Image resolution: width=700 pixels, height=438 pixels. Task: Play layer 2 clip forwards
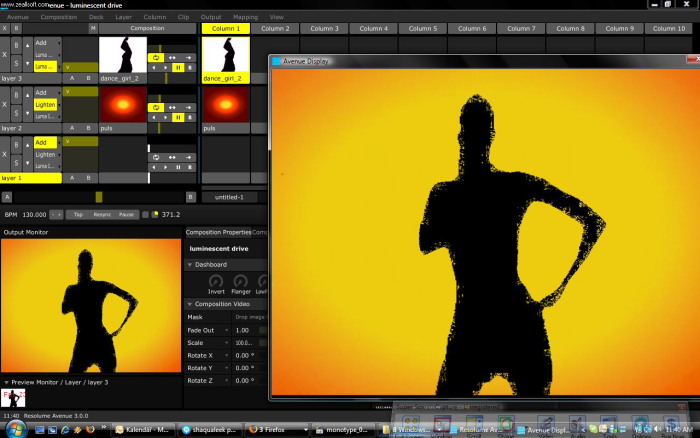click(x=166, y=118)
